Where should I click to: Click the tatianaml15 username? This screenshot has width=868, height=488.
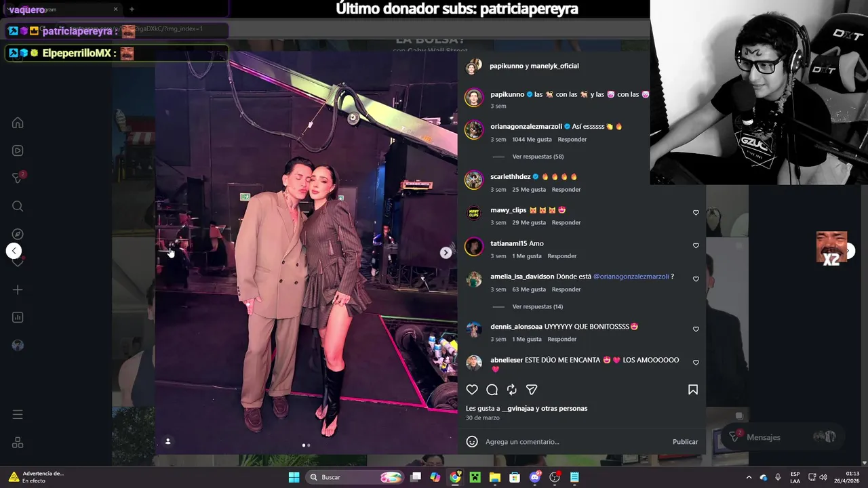click(x=509, y=243)
